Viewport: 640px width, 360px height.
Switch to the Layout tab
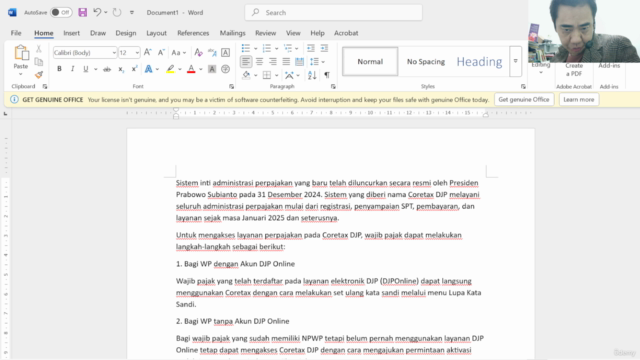point(156,33)
